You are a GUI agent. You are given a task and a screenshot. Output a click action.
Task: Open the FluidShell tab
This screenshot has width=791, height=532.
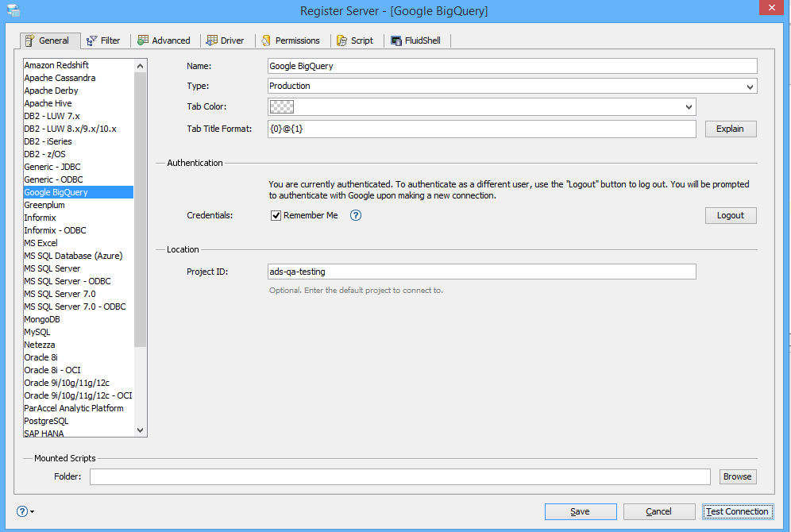[416, 40]
